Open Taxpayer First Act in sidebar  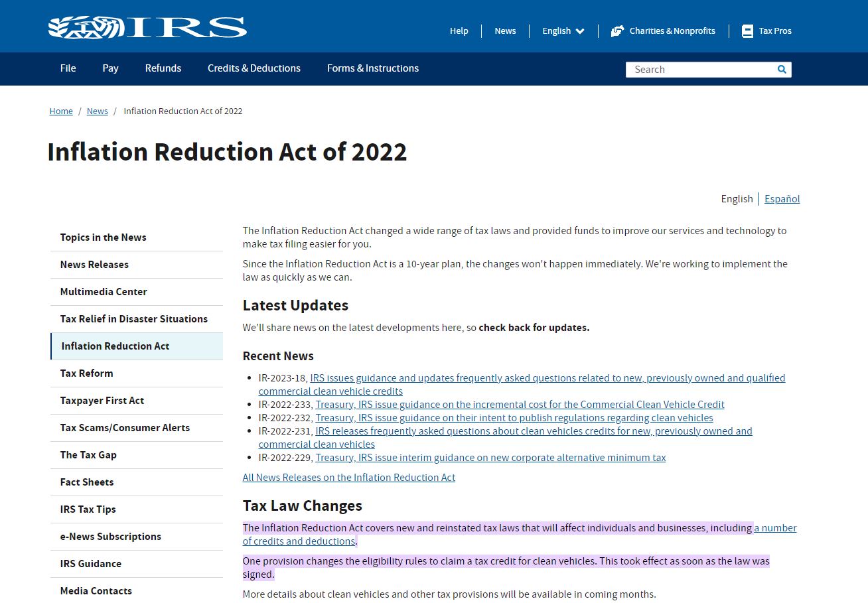(x=137, y=401)
